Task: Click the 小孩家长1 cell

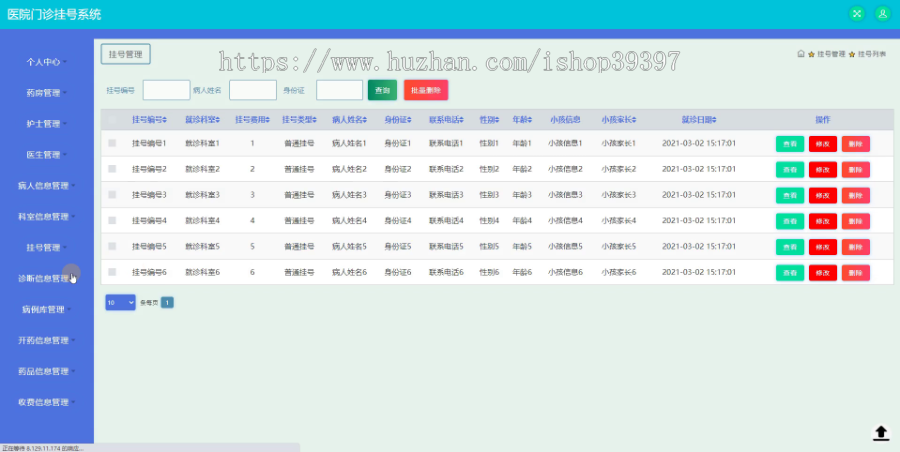Action: 619,143
